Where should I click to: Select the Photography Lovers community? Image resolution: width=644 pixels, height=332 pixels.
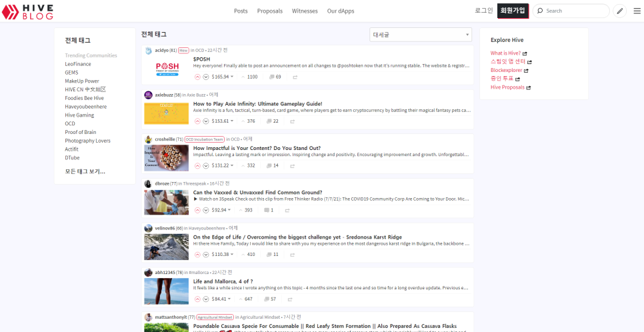(87, 141)
